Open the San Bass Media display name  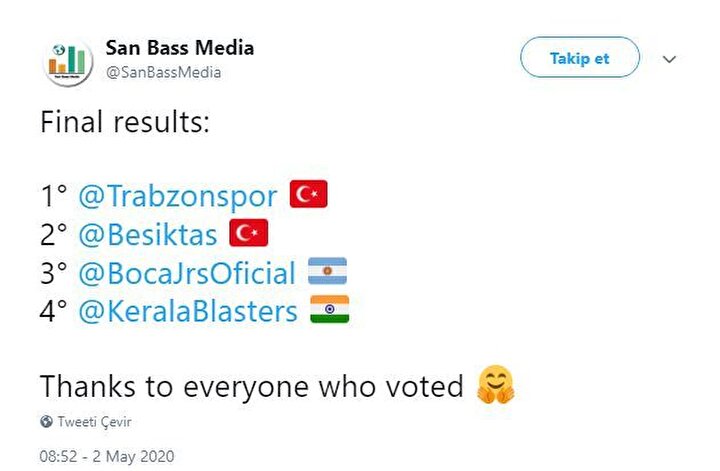coord(180,48)
